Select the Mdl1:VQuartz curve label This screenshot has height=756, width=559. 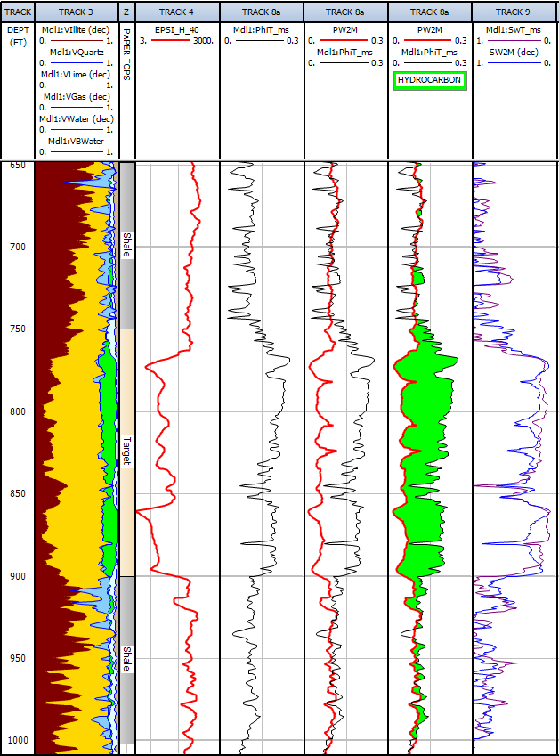[77, 52]
